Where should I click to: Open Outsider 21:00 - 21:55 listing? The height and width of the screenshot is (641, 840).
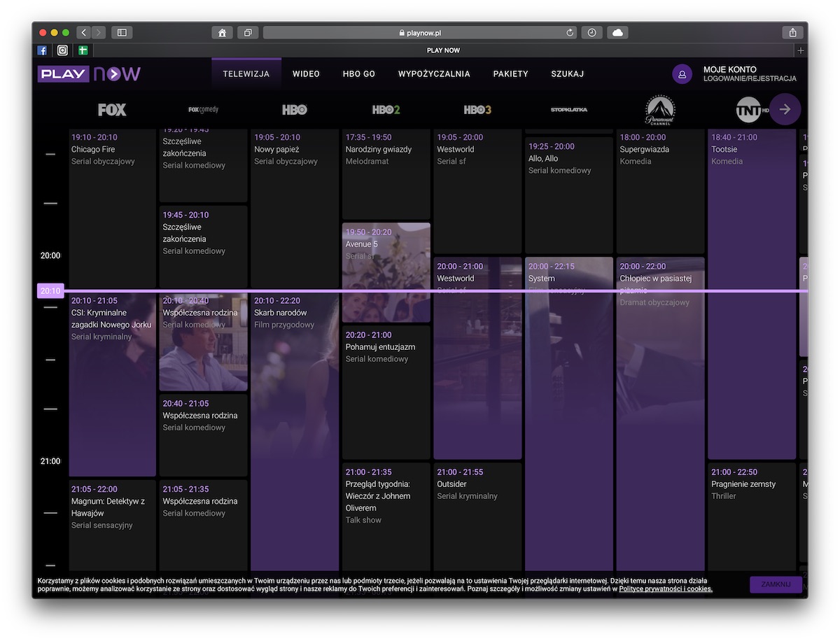pos(477,518)
